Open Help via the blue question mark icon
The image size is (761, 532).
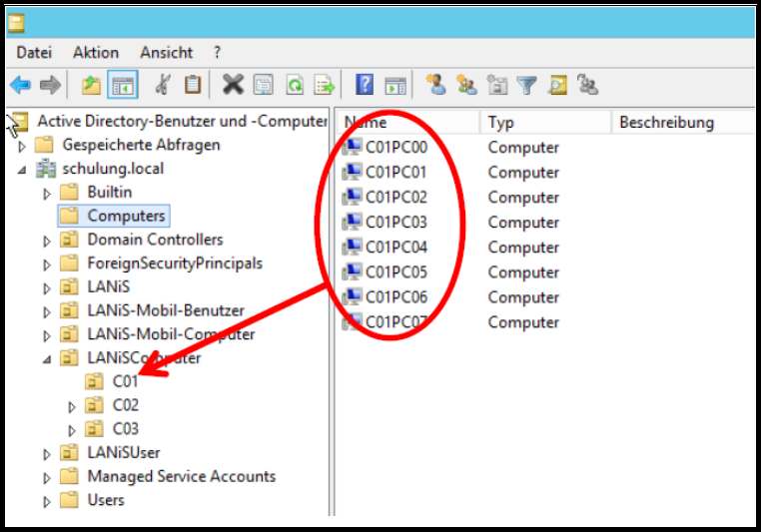pos(366,86)
